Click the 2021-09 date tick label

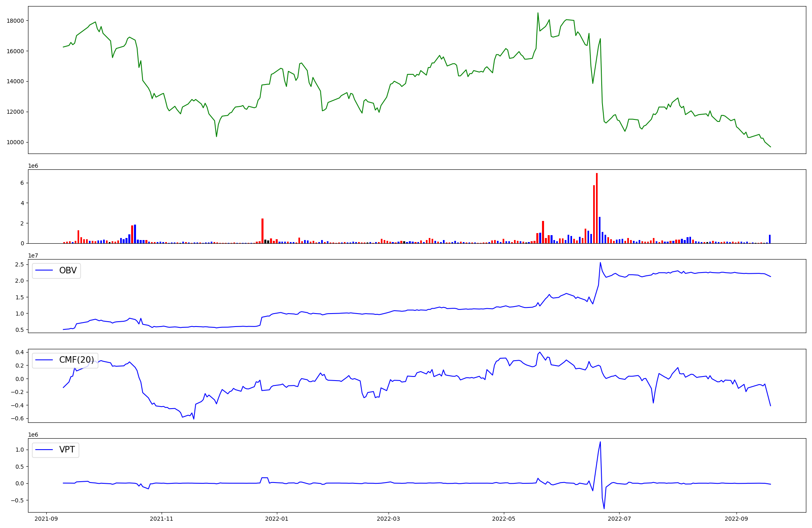(x=46, y=518)
